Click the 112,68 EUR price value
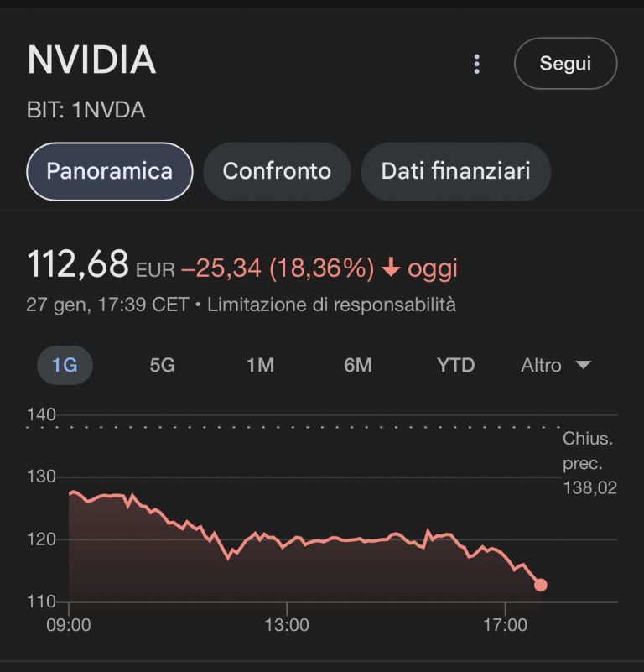This screenshot has height=672, width=644. tap(101, 264)
